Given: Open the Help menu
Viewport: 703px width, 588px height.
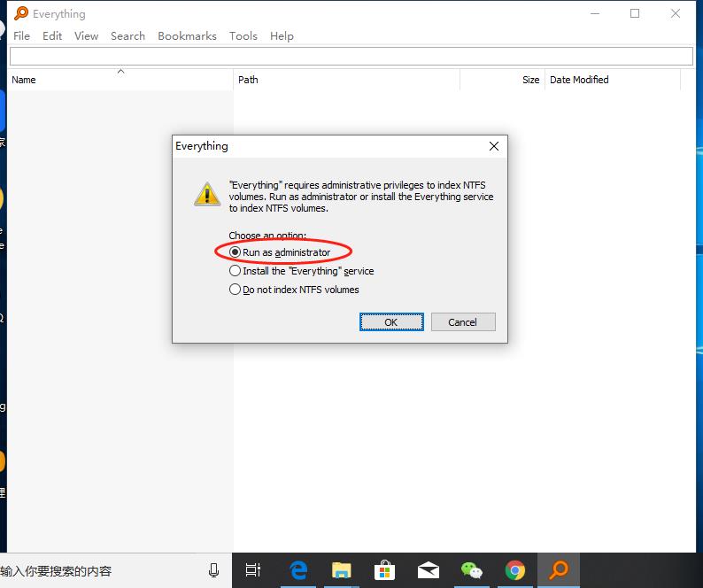Looking at the screenshot, I should click(x=282, y=36).
